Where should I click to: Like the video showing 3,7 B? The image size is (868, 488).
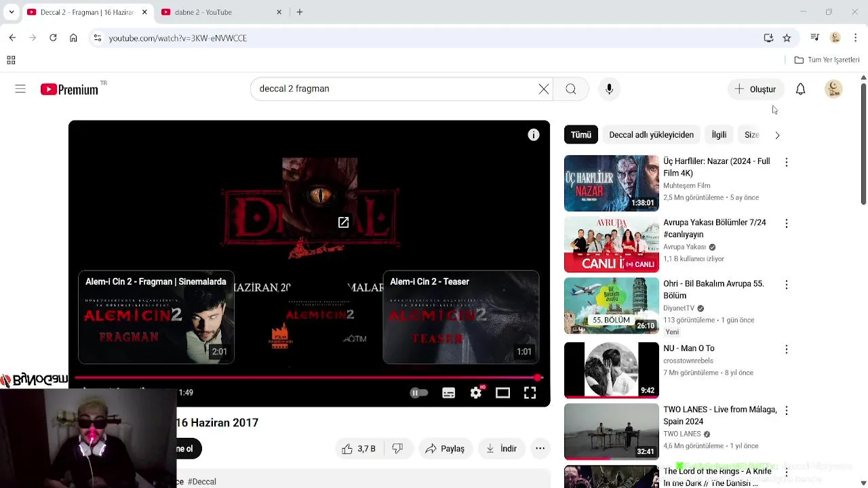(x=359, y=449)
